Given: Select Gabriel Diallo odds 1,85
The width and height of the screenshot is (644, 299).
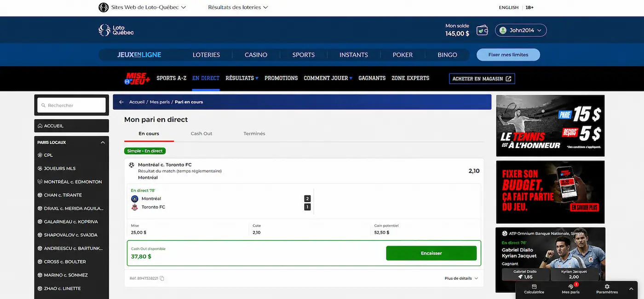Looking at the screenshot, I should click(x=525, y=275).
